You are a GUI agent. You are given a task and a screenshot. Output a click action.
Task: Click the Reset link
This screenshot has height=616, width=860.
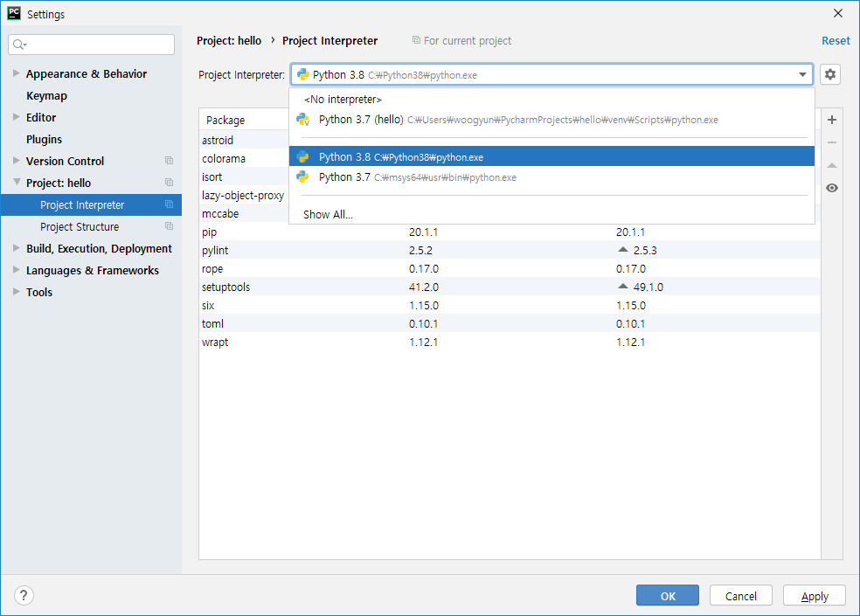click(836, 40)
